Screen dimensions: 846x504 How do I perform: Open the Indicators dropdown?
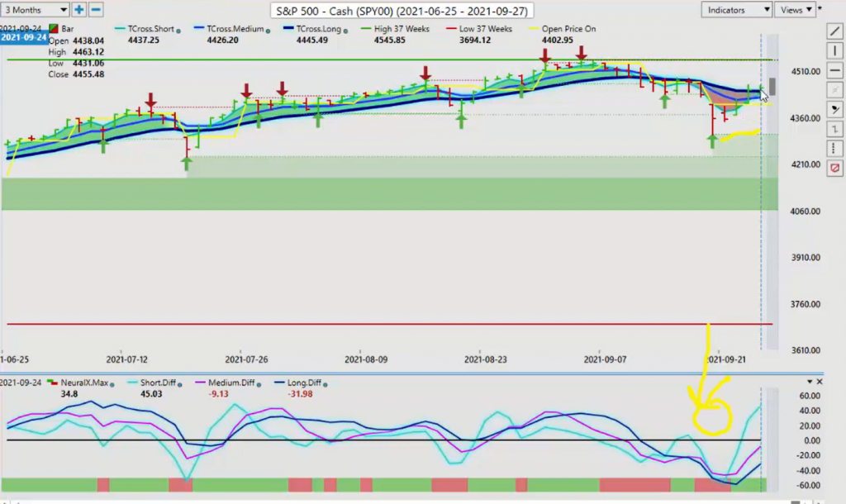point(736,10)
